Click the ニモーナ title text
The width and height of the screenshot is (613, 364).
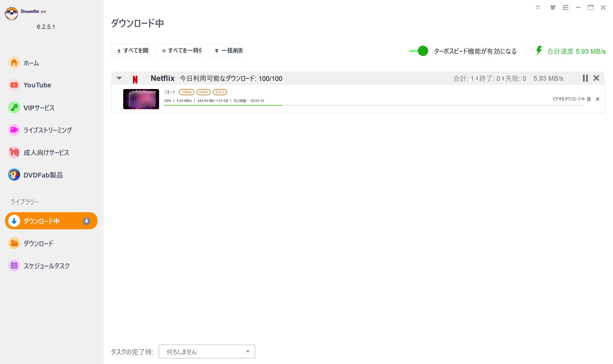coord(169,92)
